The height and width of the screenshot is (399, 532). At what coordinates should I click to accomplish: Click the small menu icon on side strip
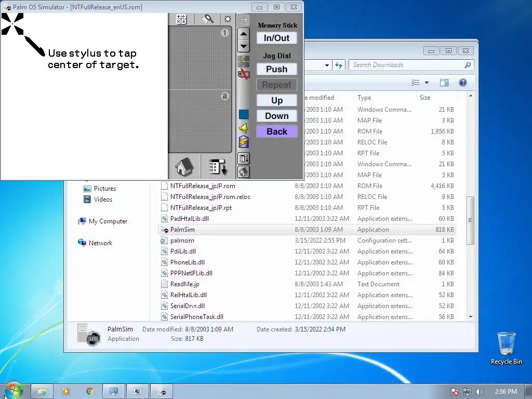tap(244, 158)
